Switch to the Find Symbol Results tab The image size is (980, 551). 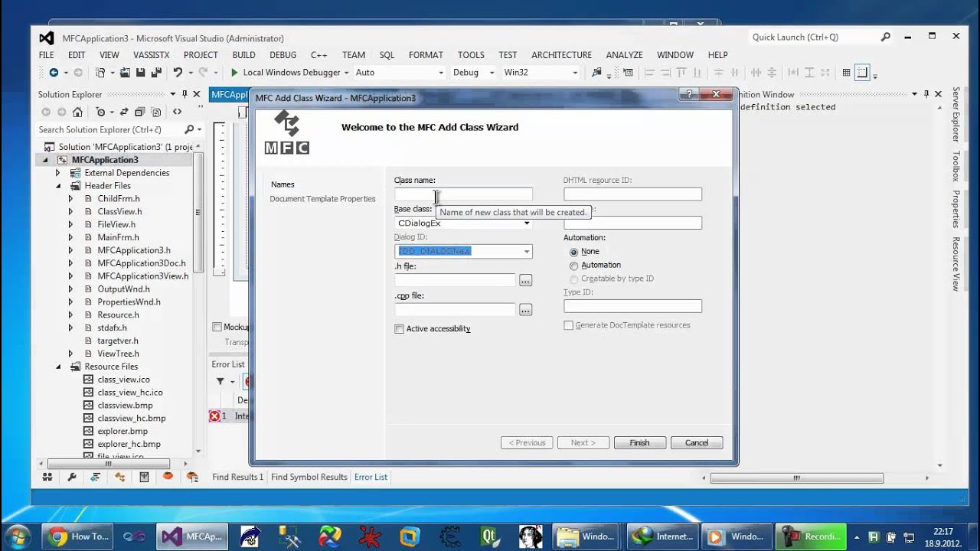[309, 477]
